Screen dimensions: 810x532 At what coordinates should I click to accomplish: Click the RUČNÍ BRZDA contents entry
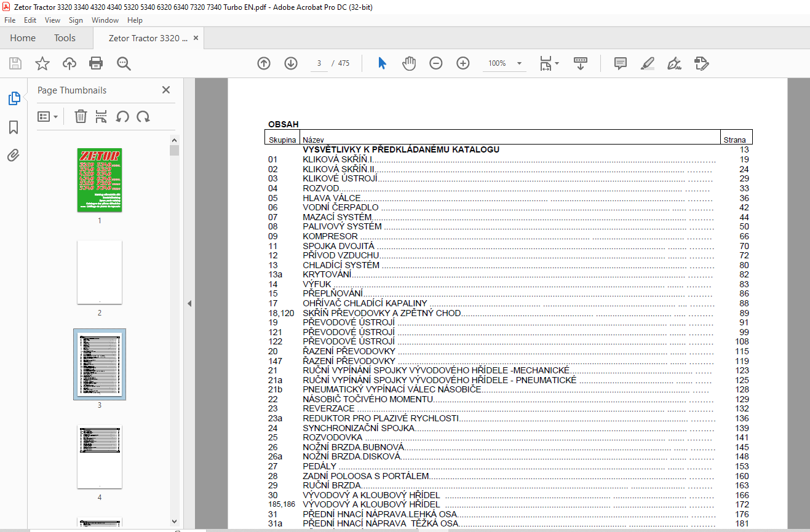click(332, 485)
